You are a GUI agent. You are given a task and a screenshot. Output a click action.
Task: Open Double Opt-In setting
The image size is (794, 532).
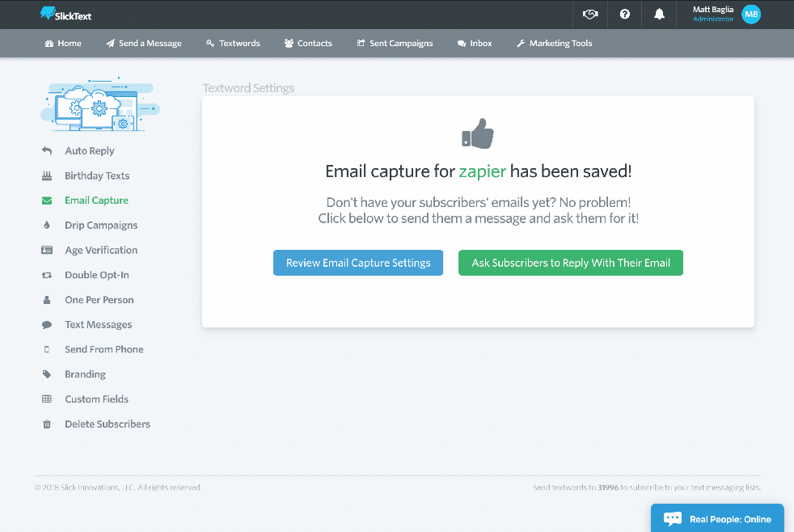97,275
